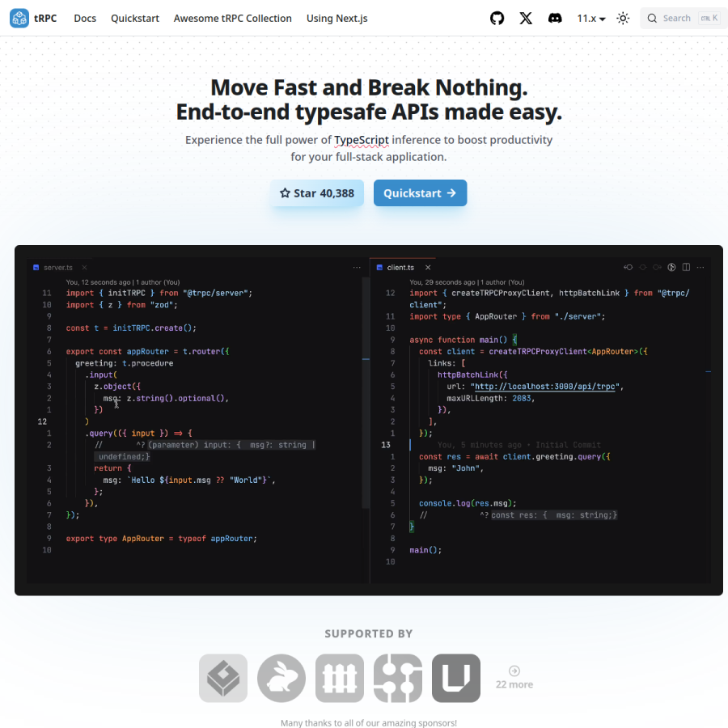Click the SUPPORTED BY heading
Viewport: 728px width, 728px height.
[369, 633]
